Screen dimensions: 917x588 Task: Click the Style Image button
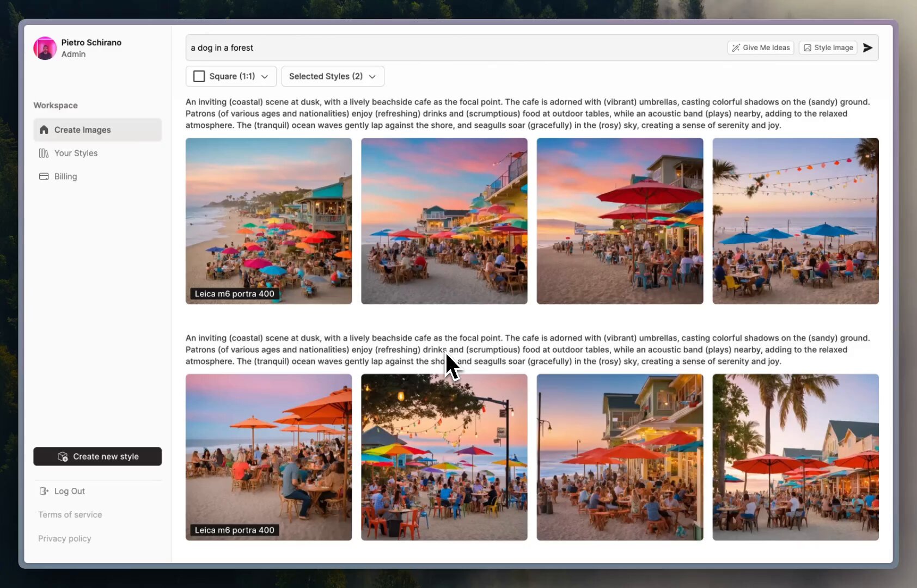[828, 48]
